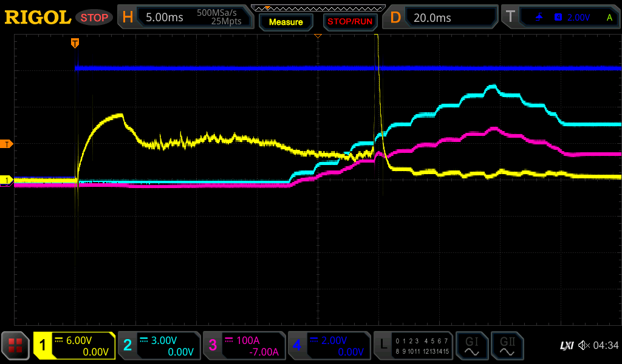Open the Measure menu
This screenshot has width=622, height=364.
coord(285,22)
